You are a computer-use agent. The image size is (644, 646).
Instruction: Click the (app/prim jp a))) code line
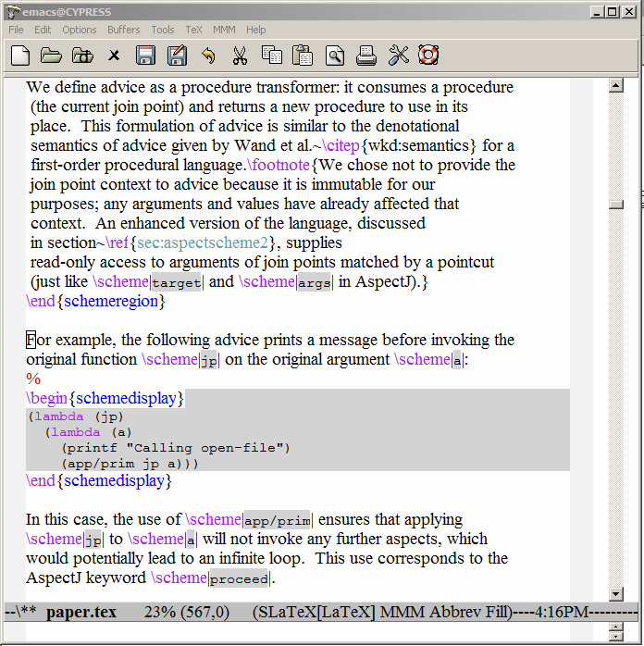(130, 464)
